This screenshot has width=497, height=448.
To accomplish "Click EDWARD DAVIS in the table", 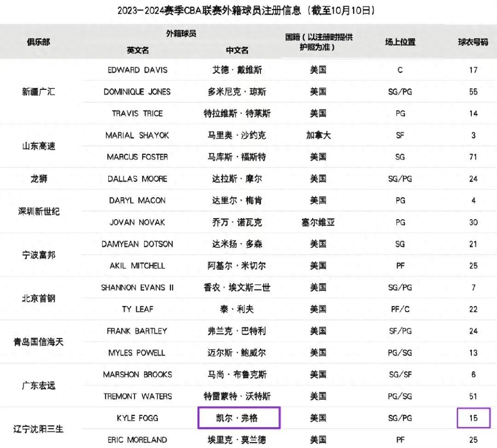I will coord(138,70).
